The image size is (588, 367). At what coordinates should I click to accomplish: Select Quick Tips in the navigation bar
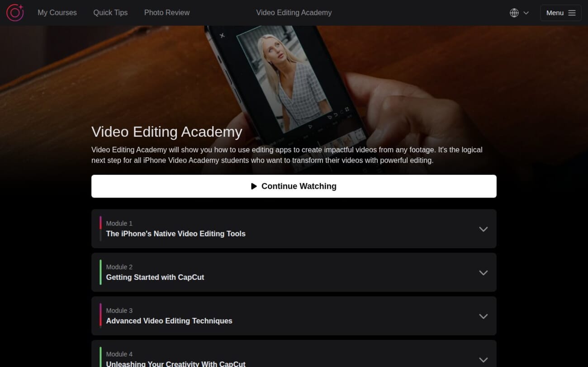[x=110, y=13]
